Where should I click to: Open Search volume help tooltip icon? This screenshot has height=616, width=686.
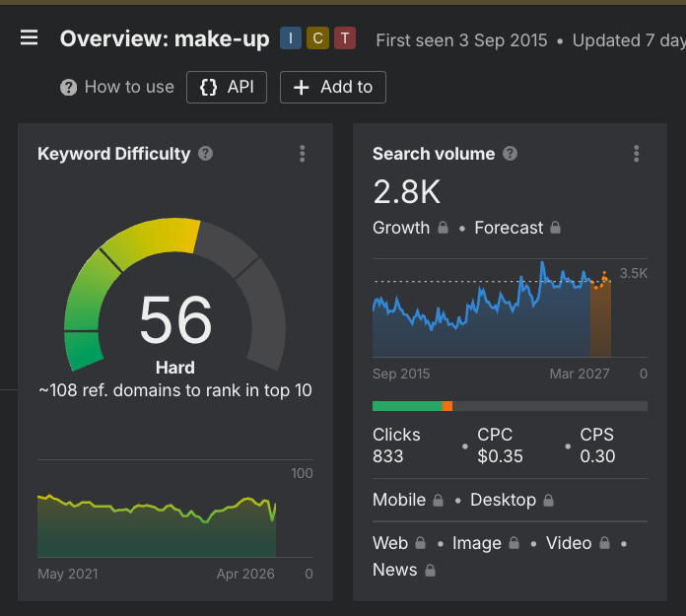pyautogui.click(x=510, y=154)
